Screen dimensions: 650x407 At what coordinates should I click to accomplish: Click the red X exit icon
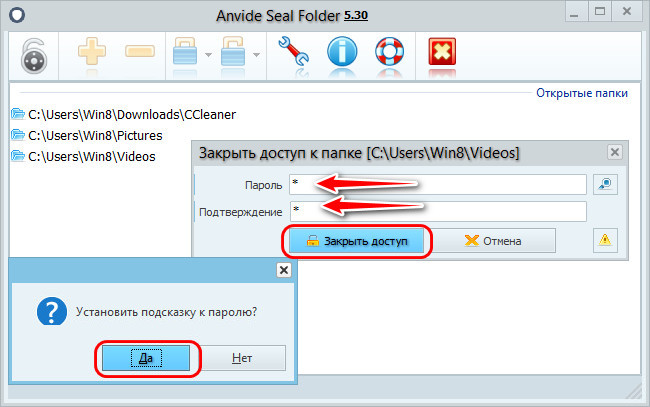click(442, 52)
